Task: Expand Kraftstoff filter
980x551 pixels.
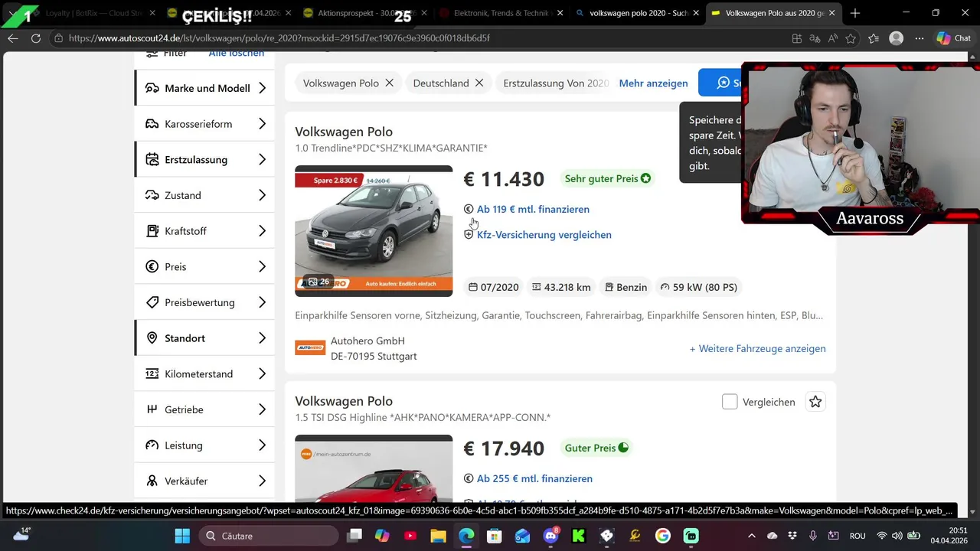Action: coord(204,231)
